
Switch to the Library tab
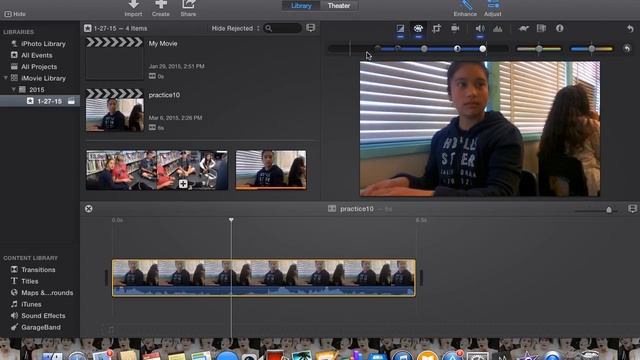[x=301, y=6]
